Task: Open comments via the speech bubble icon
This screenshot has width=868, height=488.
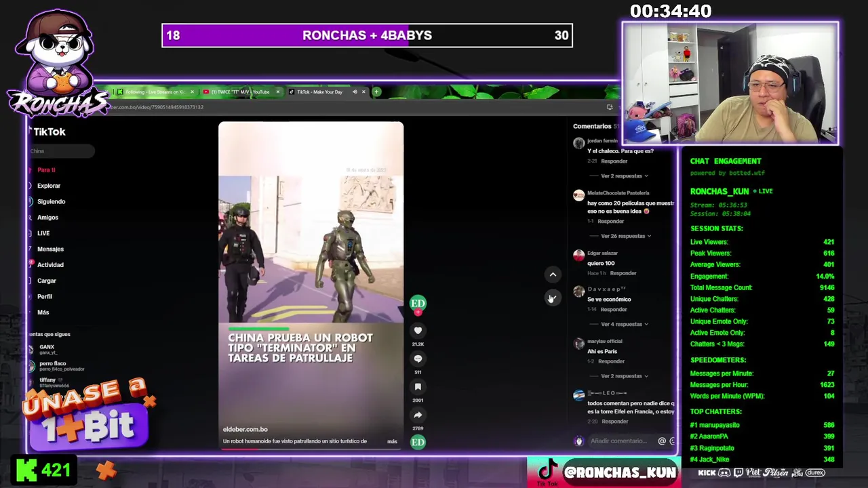Action: (x=418, y=359)
